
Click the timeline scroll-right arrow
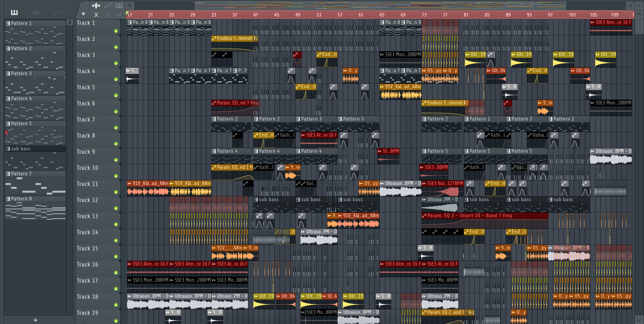pos(631,5)
